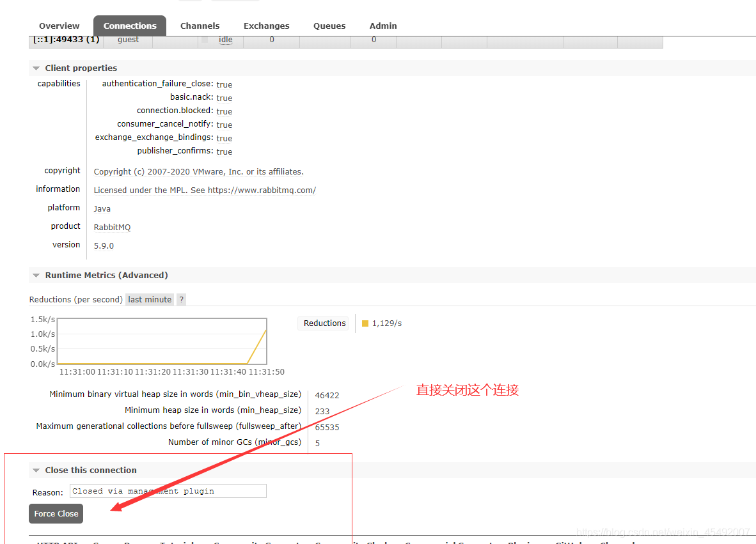Image resolution: width=756 pixels, height=544 pixels.
Task: Click the 'Licensed under the MPL' information text
Action: pos(205,190)
